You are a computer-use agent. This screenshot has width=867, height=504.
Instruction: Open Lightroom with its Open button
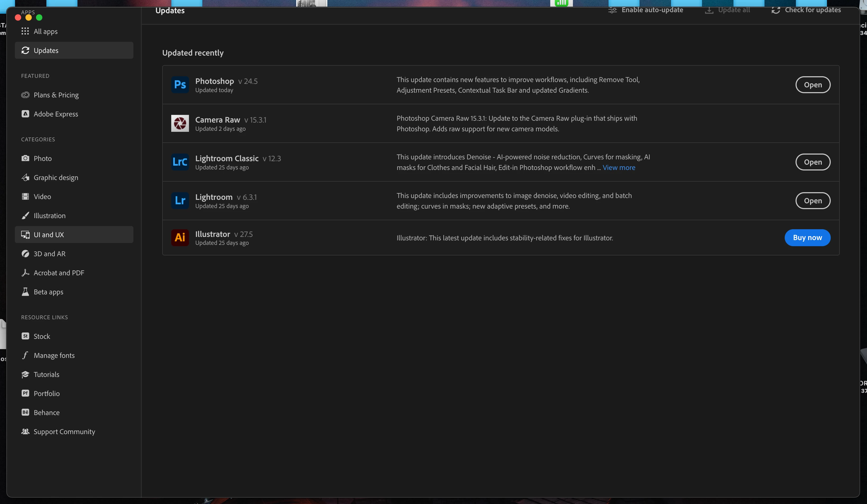(x=812, y=201)
